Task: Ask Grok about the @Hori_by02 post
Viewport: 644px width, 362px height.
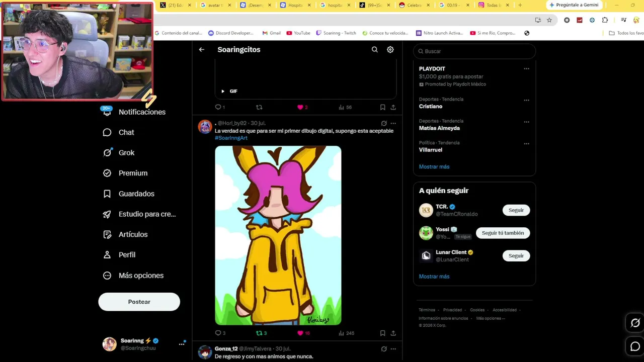Action: point(384,123)
